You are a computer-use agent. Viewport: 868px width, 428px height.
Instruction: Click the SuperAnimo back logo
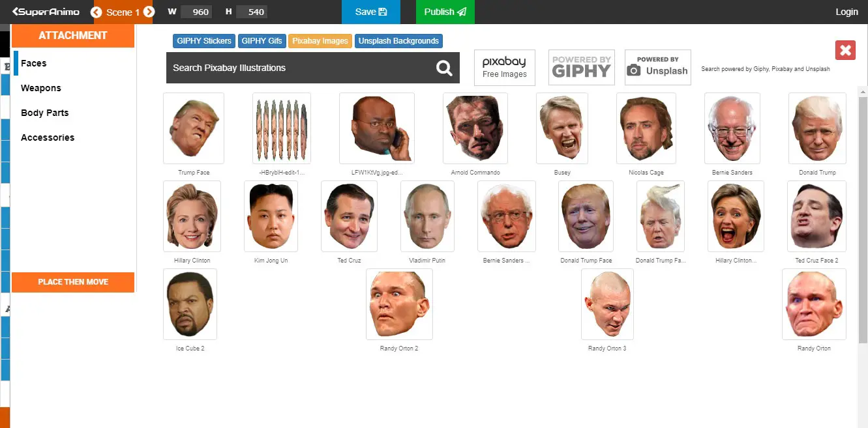46,12
